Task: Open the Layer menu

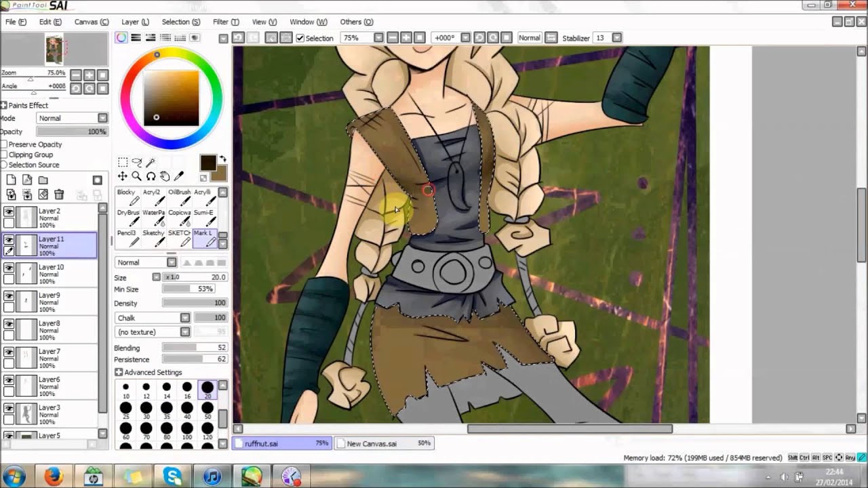Action: 135,22
